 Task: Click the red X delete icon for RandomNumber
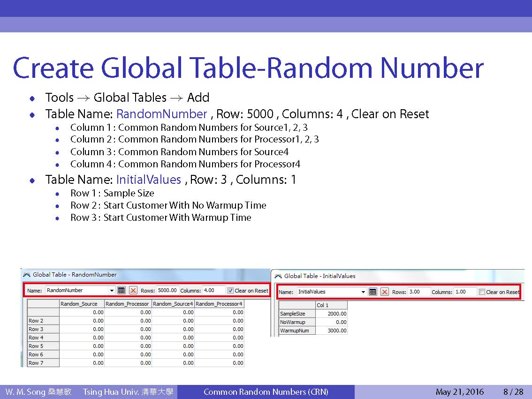coord(133,290)
